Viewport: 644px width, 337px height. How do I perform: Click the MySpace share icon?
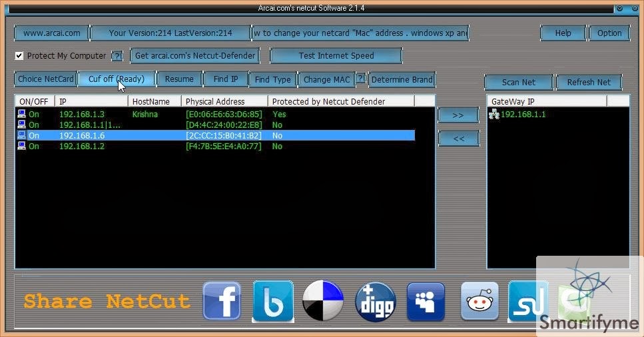426,302
